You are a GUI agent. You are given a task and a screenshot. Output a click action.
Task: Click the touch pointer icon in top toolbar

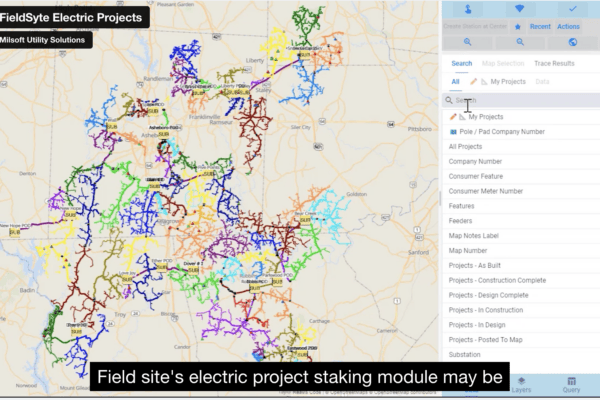pyautogui.click(x=468, y=9)
